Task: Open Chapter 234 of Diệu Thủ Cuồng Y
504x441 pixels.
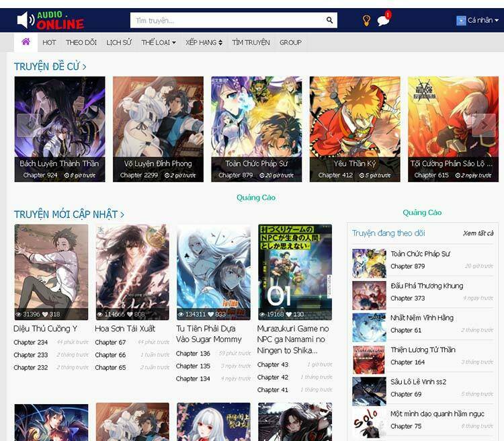Action: pyautogui.click(x=30, y=342)
